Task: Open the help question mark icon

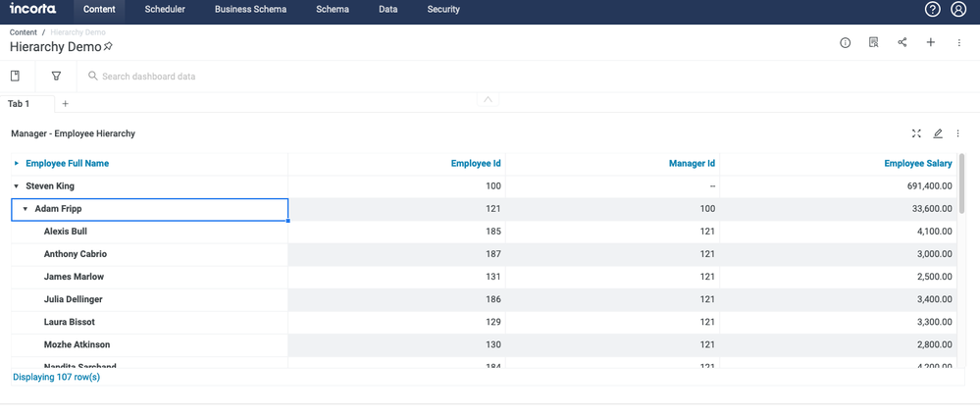Action: tap(933, 10)
